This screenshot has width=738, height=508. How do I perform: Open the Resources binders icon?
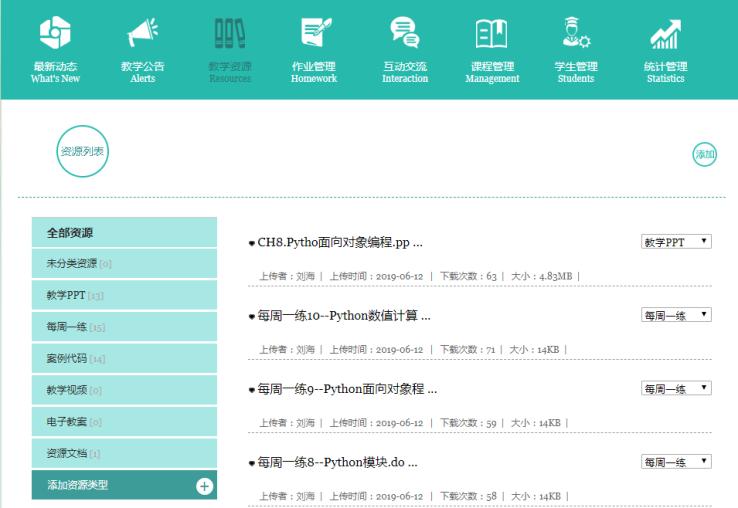tap(230, 34)
